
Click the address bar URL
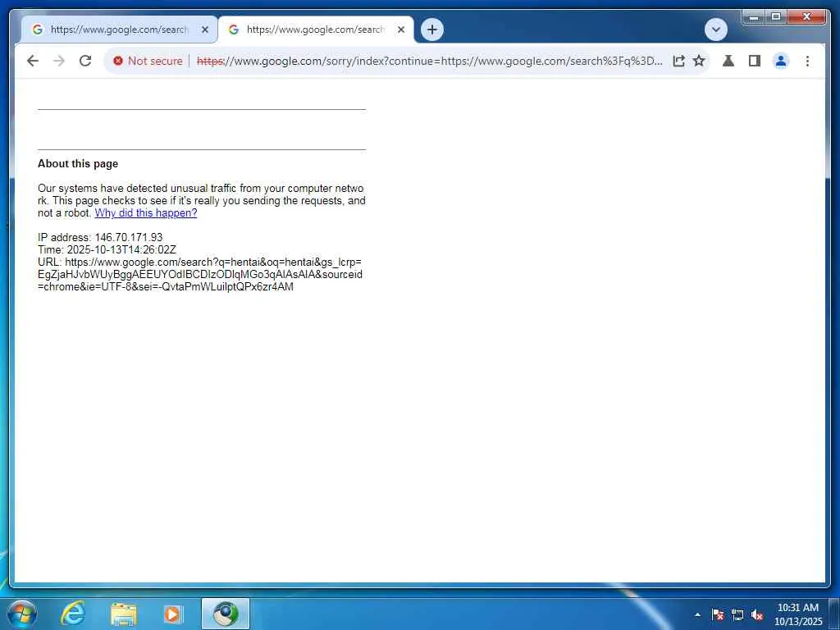430,61
